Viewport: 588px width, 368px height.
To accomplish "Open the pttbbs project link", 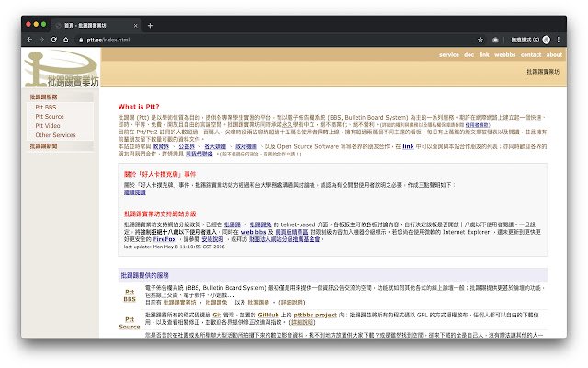I will [x=315, y=315].
